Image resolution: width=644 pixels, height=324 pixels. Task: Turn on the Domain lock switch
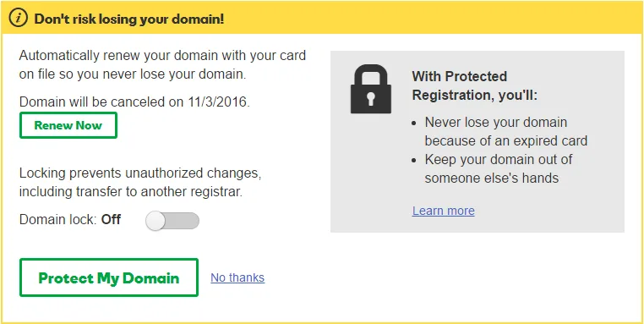pos(172,221)
